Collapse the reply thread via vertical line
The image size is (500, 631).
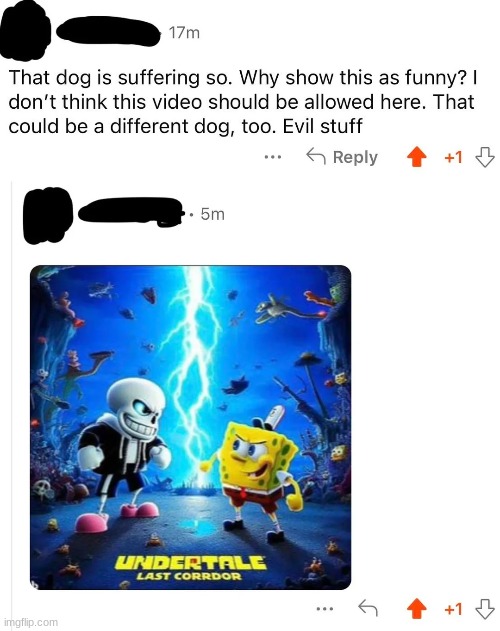(12, 402)
